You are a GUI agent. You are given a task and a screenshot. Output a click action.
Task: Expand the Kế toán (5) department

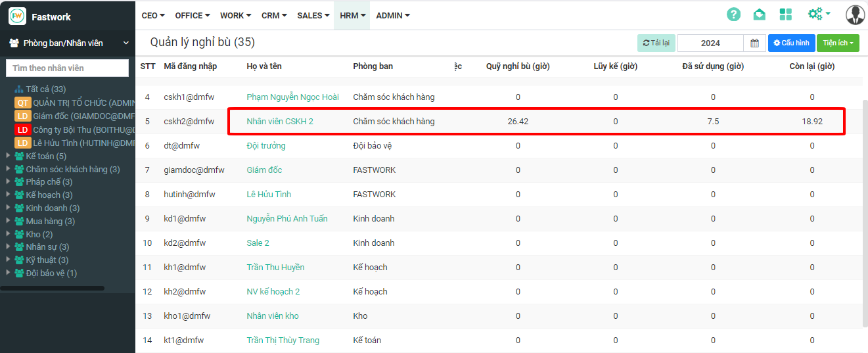point(8,156)
